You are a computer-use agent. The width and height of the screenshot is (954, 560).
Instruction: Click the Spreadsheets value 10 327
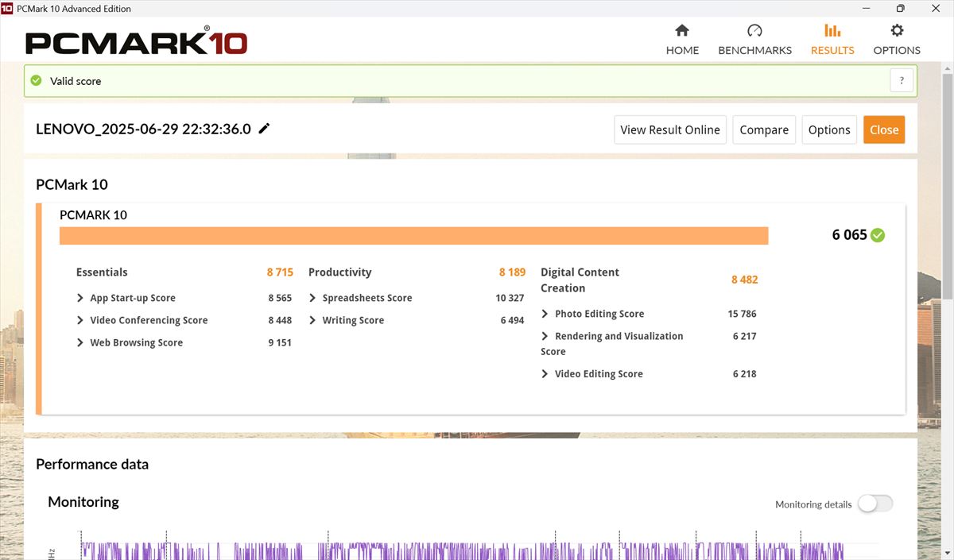point(510,298)
